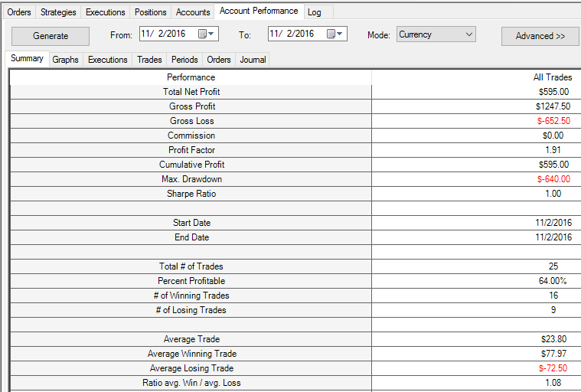Open the Strategies tab

pos(58,12)
